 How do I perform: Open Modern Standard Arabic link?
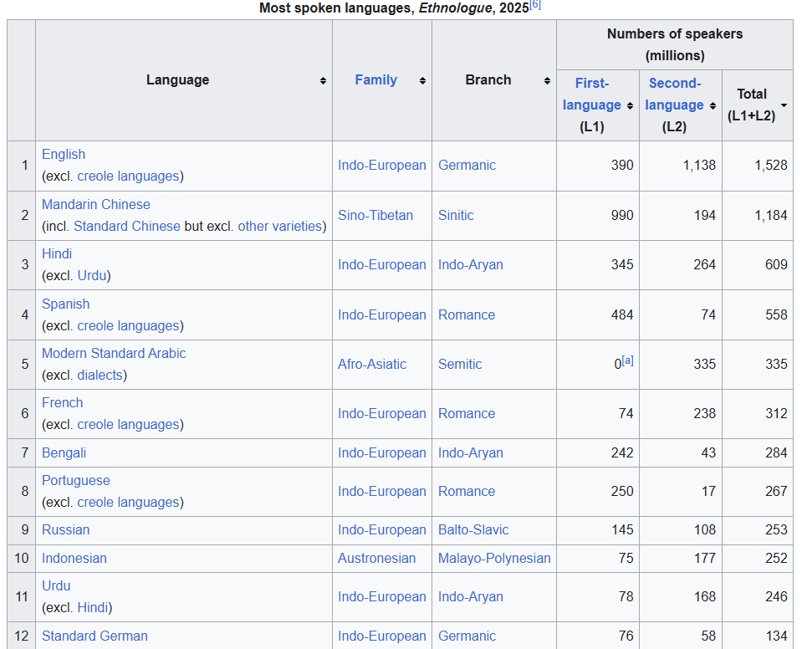click(x=114, y=353)
